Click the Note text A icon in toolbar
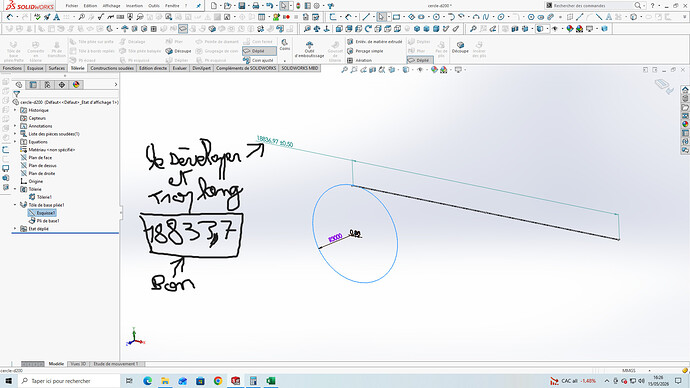The height and width of the screenshot is (388, 690). click(57, 17)
